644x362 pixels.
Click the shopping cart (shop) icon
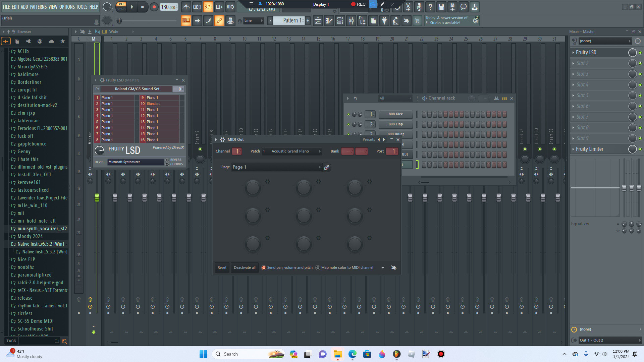(x=417, y=20)
